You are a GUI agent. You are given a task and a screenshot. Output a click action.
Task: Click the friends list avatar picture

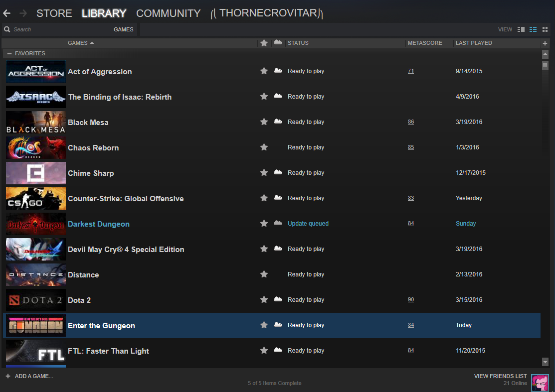coord(540,383)
